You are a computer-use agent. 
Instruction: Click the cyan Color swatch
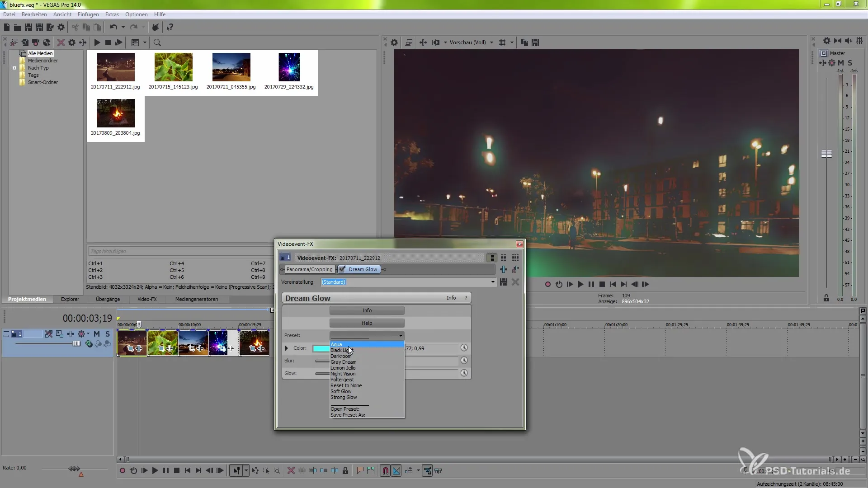click(321, 348)
